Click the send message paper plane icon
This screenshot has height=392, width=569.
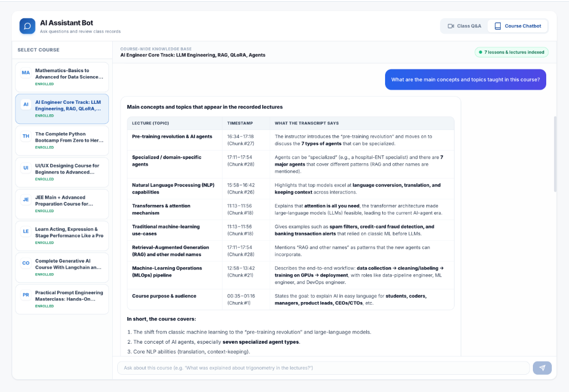tap(542, 368)
